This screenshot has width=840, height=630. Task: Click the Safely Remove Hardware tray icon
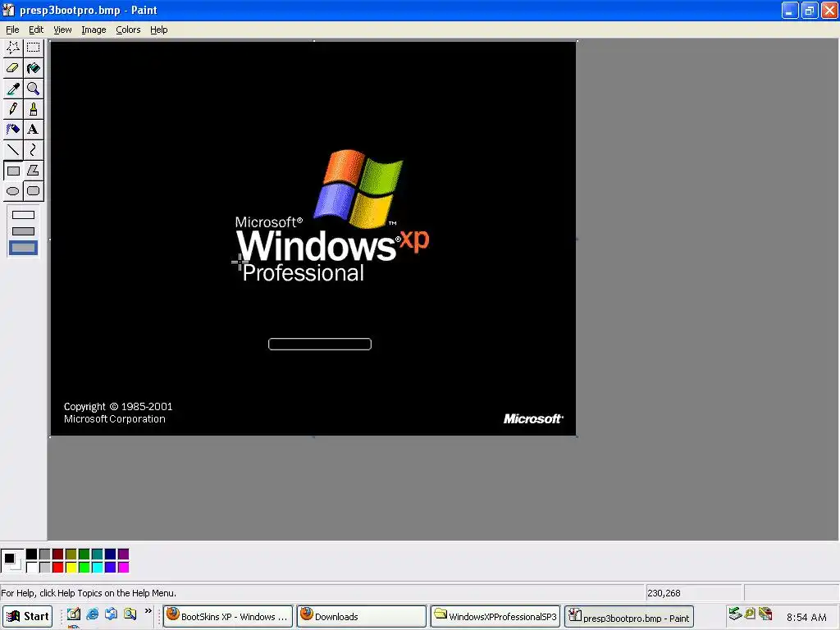click(x=735, y=614)
